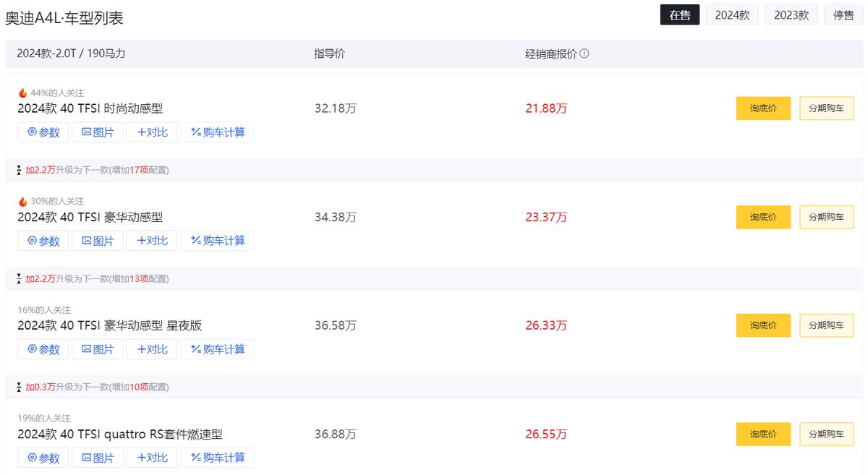Open 购车计算 for 豪华动感型 星夜版
This screenshot has width=868, height=475.
(218, 349)
